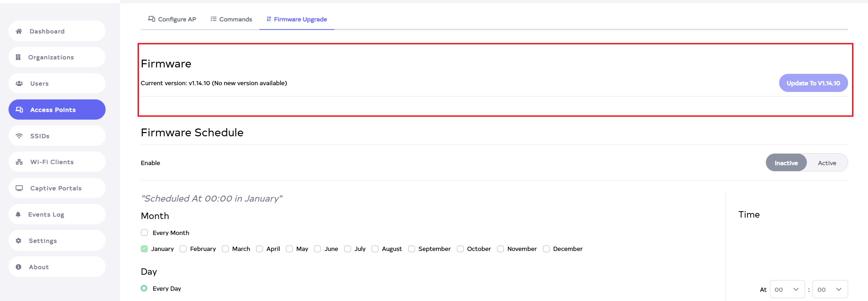The height and width of the screenshot is (301, 868).
Task: Check the December checkbox
Action: 546,249
